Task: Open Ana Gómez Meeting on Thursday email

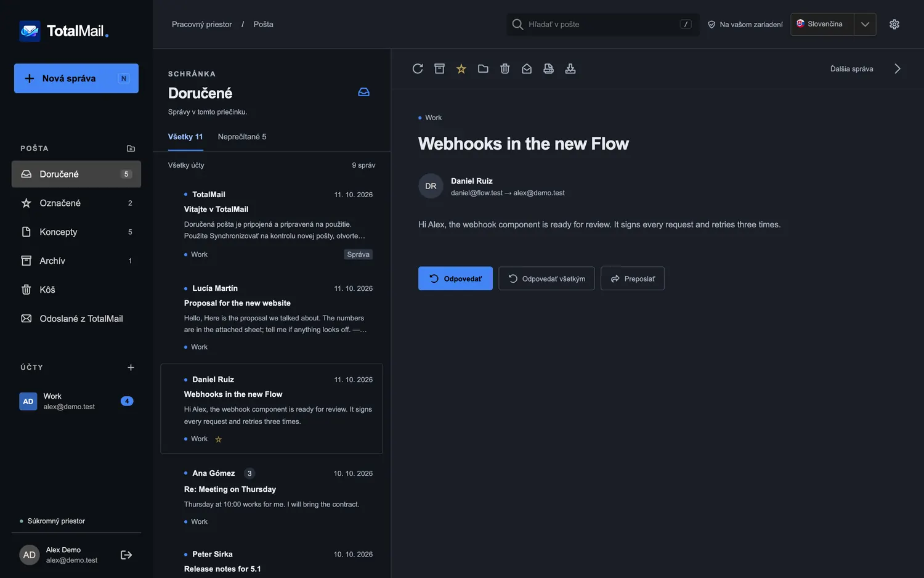Action: pos(272,497)
